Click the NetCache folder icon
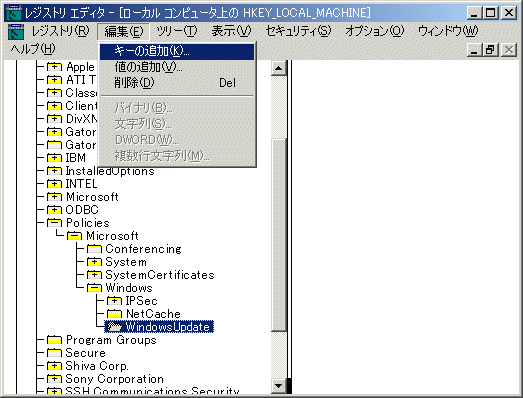The image size is (523, 398). (x=114, y=314)
